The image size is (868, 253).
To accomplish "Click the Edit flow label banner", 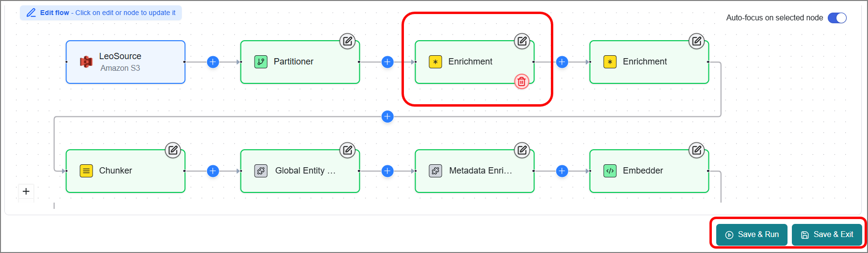I will [101, 13].
